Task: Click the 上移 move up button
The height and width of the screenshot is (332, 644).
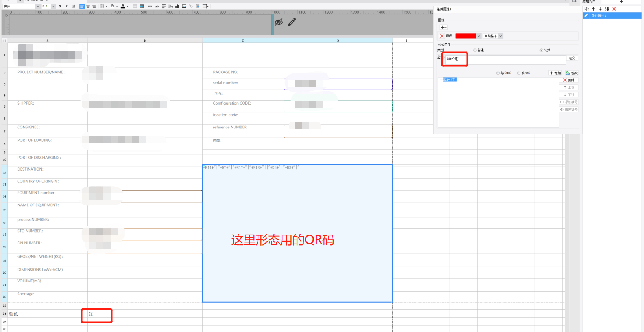Action: [x=569, y=87]
